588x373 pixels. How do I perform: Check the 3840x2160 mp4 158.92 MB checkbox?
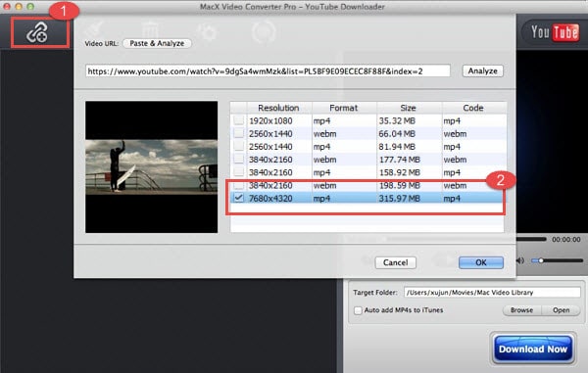pos(238,172)
